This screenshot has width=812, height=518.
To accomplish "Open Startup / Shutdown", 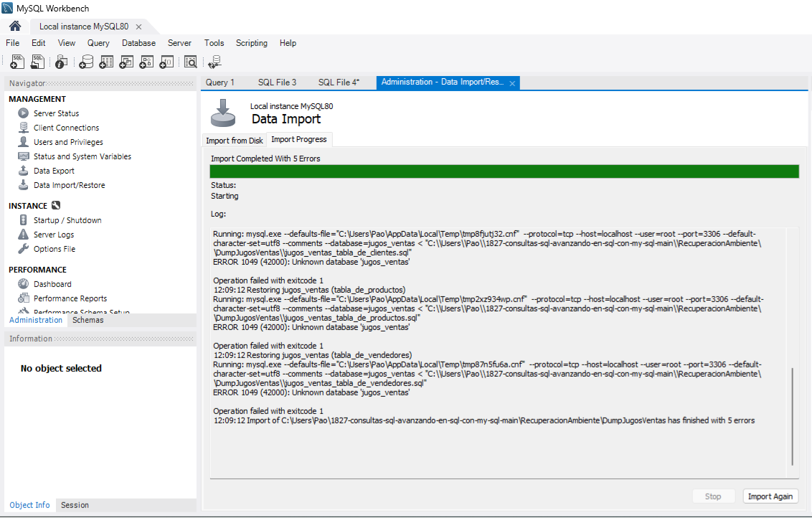I will tap(67, 220).
